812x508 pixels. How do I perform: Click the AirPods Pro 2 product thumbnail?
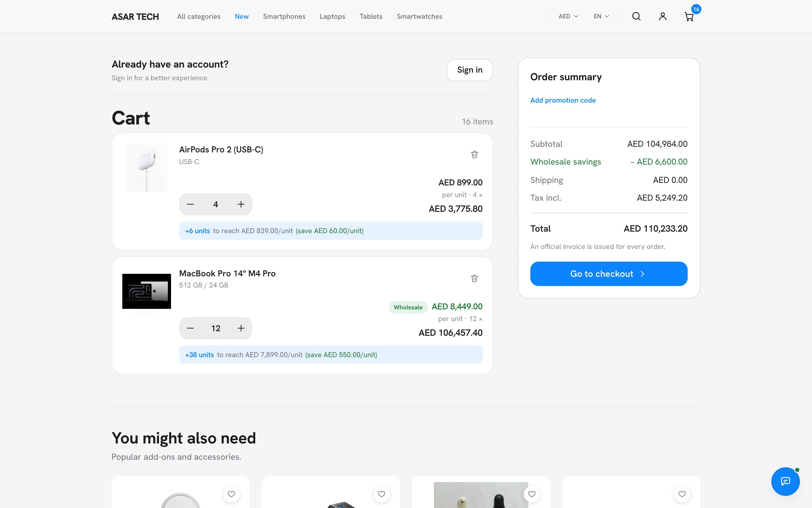[147, 168]
